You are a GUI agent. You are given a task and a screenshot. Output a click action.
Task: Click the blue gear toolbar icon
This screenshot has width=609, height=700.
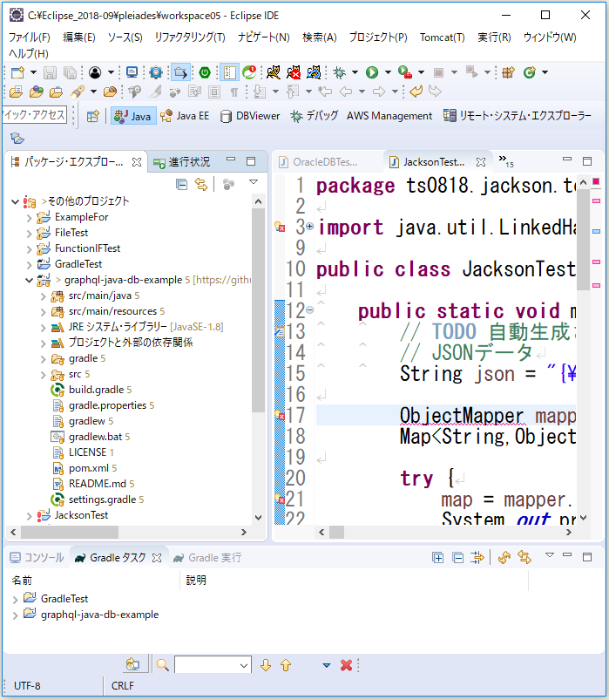156,72
